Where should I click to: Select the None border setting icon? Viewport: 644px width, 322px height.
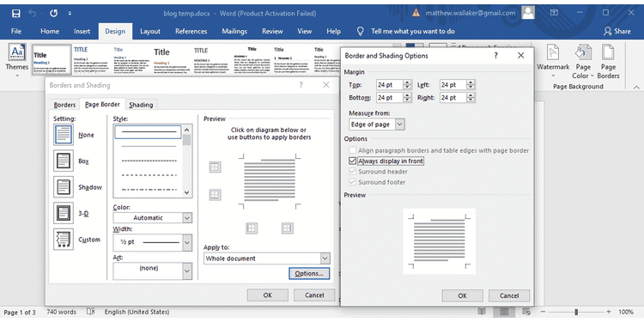tap(64, 135)
